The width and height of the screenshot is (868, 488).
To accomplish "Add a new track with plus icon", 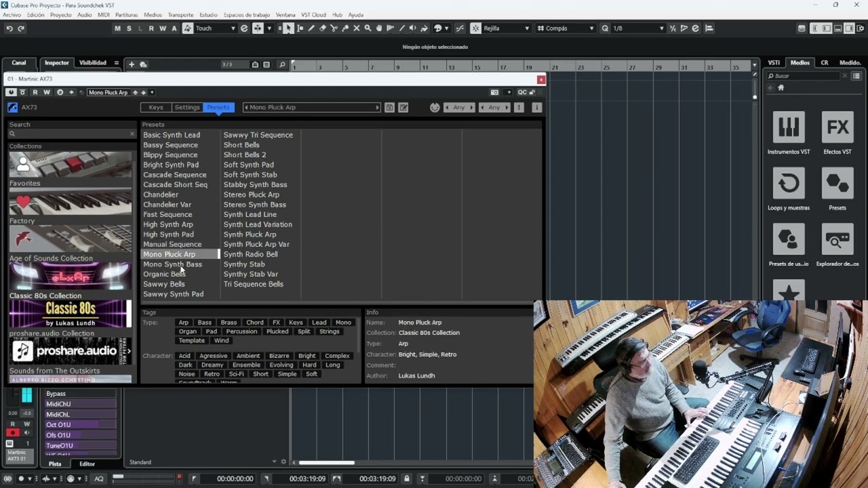I will [x=132, y=64].
